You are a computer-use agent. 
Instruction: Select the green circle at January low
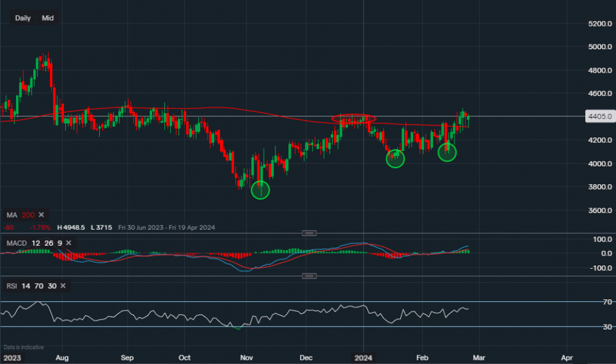(x=395, y=158)
